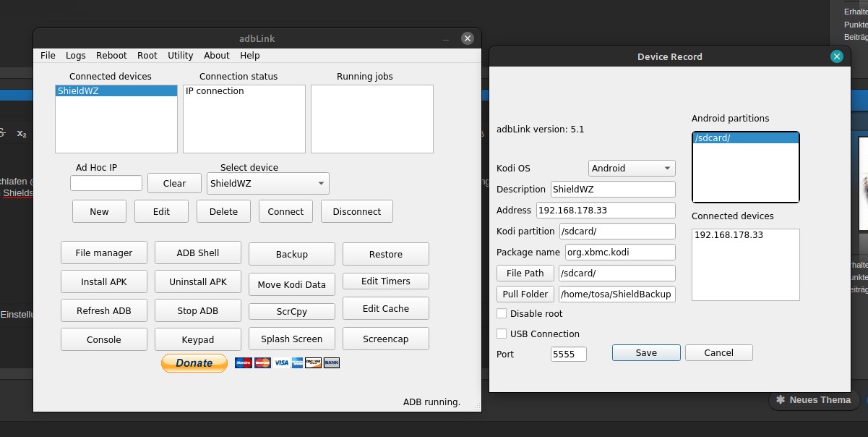The height and width of the screenshot is (437, 868).
Task: Click the Backup button
Action: [292, 254]
